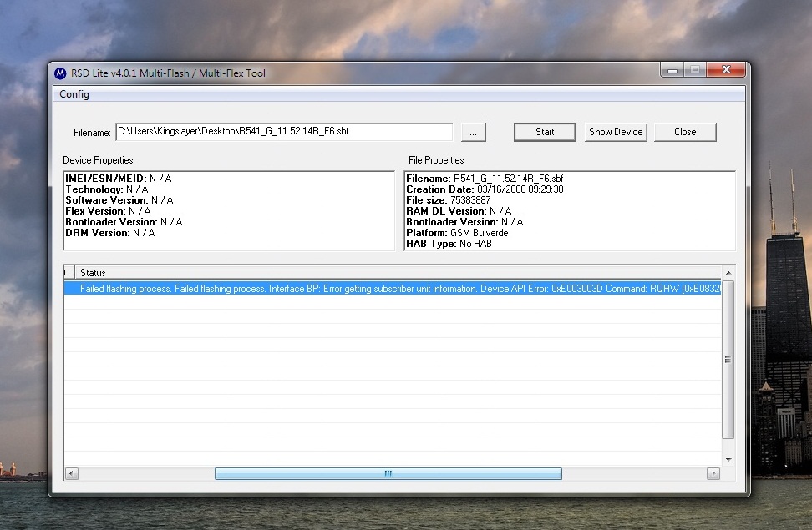The height and width of the screenshot is (530, 812).
Task: Click the 'Software Version: N / A' line
Action: (119, 200)
